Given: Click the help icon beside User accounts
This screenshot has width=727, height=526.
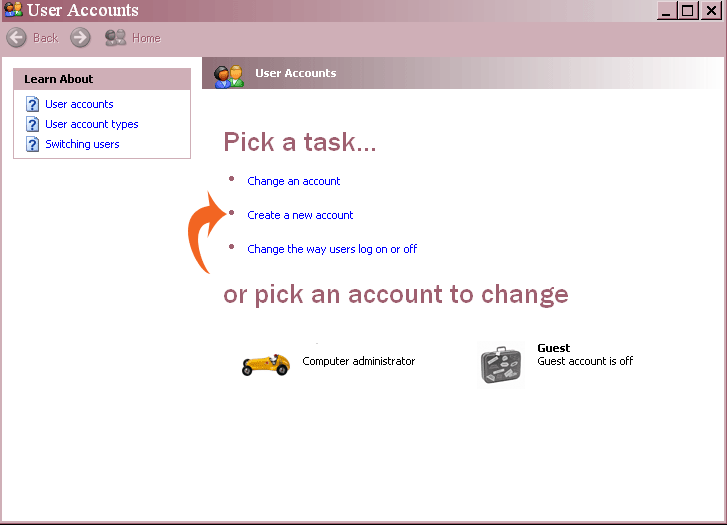Looking at the screenshot, I should pyautogui.click(x=32, y=104).
